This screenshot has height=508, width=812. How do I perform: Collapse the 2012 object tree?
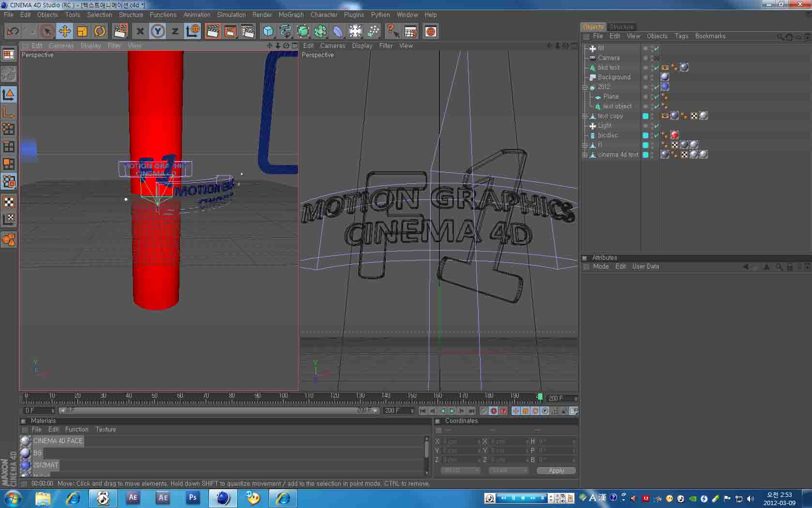pyautogui.click(x=585, y=87)
